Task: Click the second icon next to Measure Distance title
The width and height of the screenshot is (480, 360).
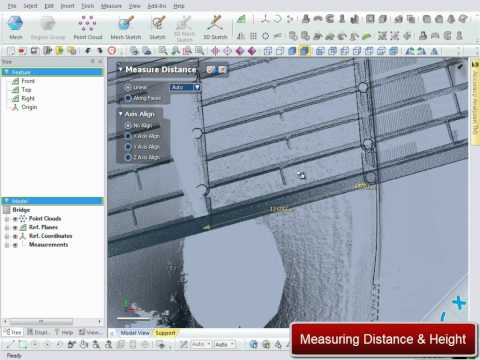Action: click(x=222, y=70)
